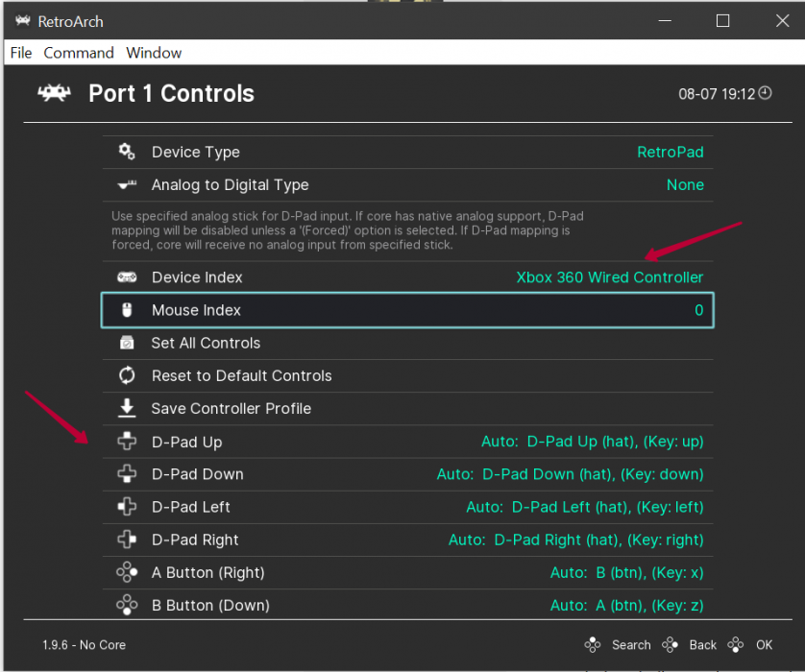The height and width of the screenshot is (672, 805).
Task: Select the Mouse Index row label
Action: pyautogui.click(x=196, y=310)
